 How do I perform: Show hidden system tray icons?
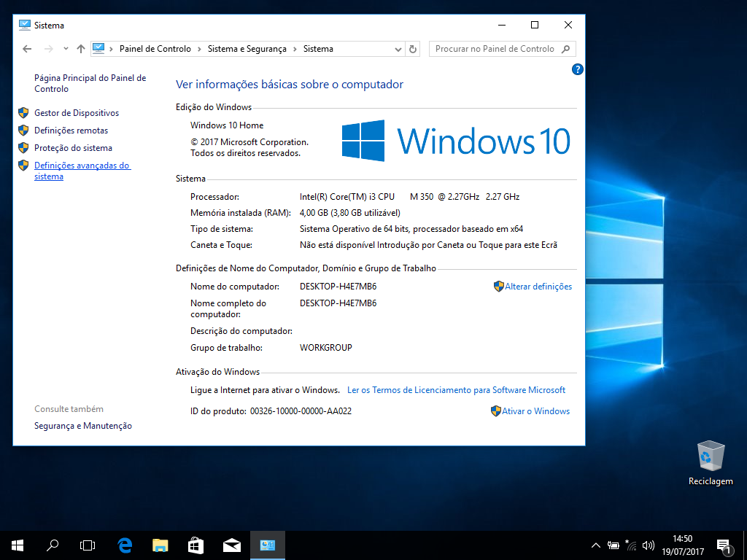[596, 545]
